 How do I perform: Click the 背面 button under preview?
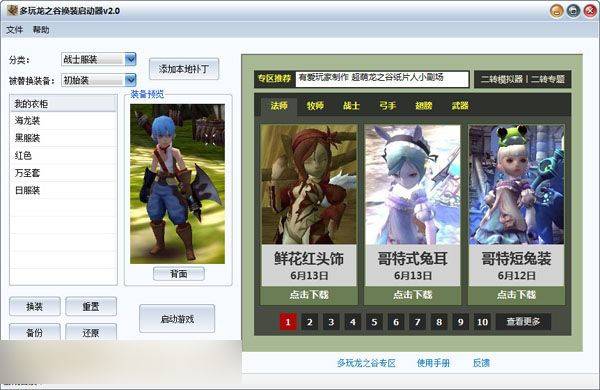click(x=179, y=274)
